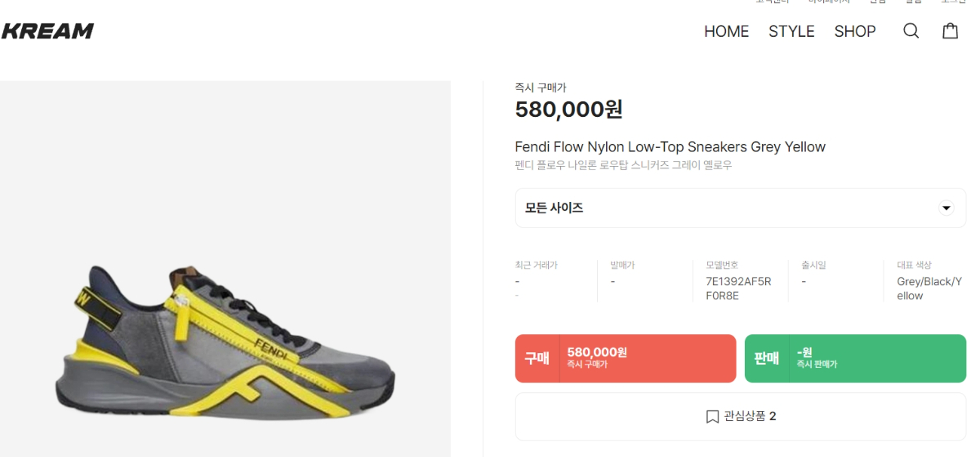Click the Korean product name 펜디 플로우
Image resolution: width=980 pixels, height=457 pixels.
click(x=622, y=165)
